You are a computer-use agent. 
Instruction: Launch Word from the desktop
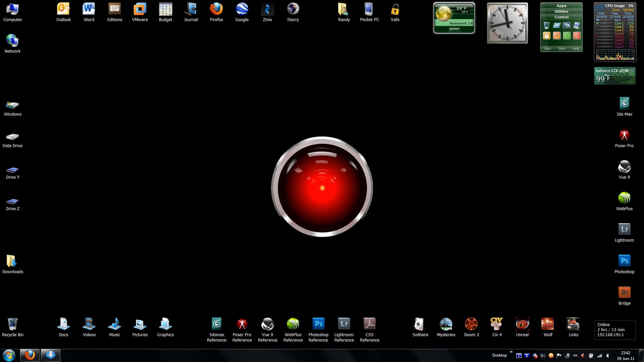point(89,12)
